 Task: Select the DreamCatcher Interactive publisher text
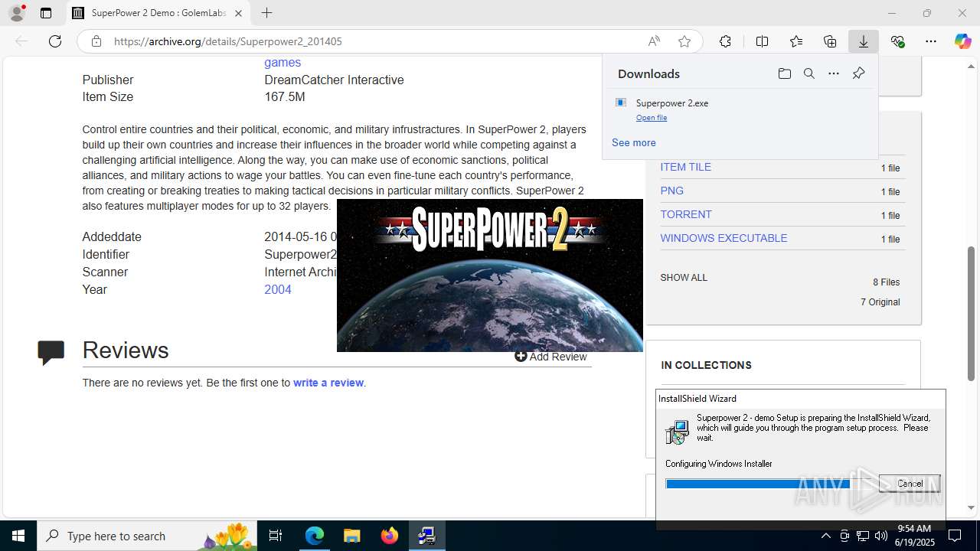(334, 80)
